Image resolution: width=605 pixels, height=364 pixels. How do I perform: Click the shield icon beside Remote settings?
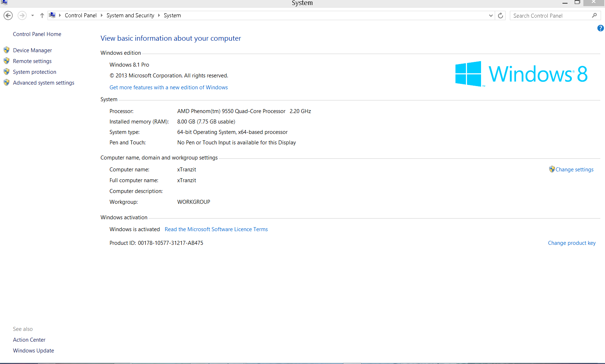[x=6, y=61]
